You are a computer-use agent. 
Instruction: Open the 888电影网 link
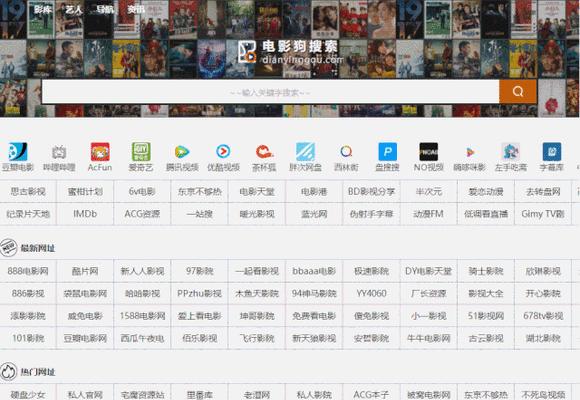click(28, 271)
